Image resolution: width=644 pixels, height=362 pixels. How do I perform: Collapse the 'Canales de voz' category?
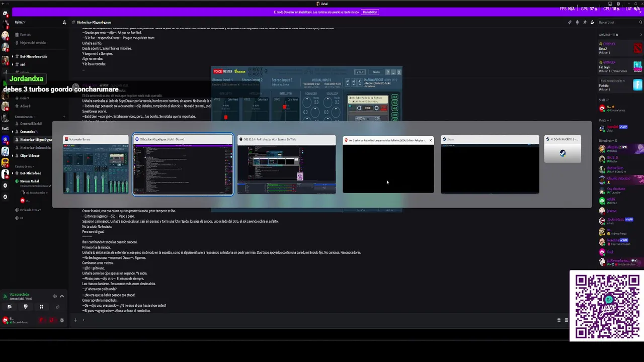pyautogui.click(x=24, y=166)
